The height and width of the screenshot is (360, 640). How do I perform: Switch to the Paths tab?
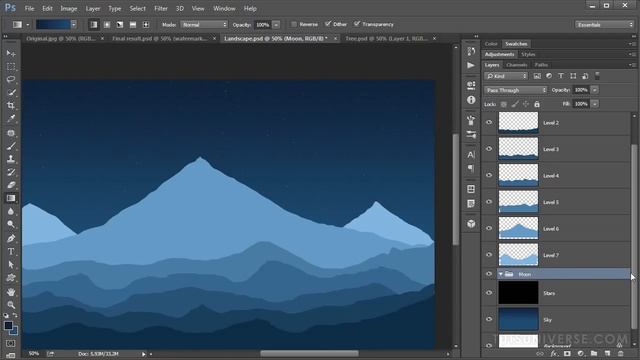(541, 65)
